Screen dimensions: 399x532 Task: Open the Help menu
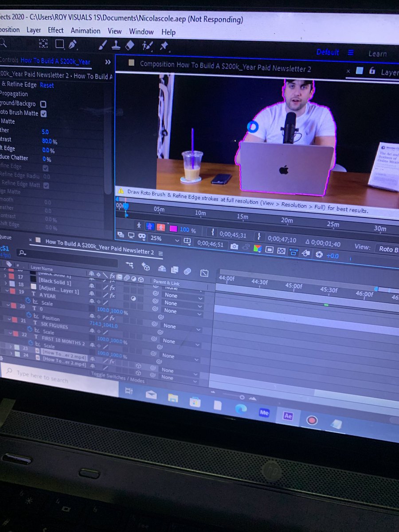point(168,32)
